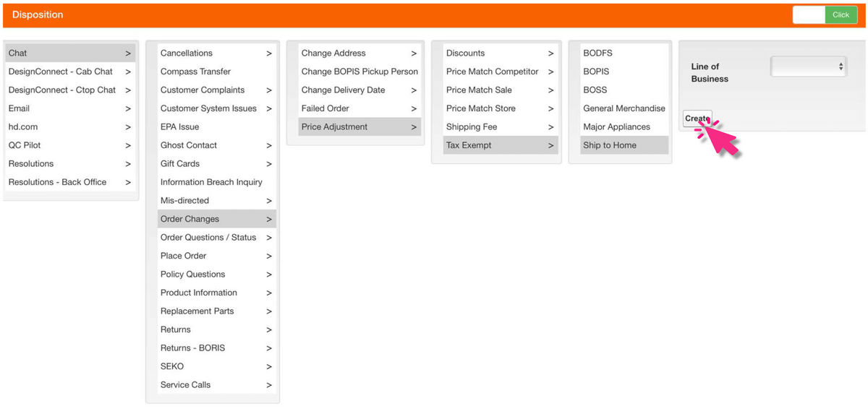This screenshot has height=409, width=868.
Task: Select the Chat channel
Action: click(x=69, y=53)
